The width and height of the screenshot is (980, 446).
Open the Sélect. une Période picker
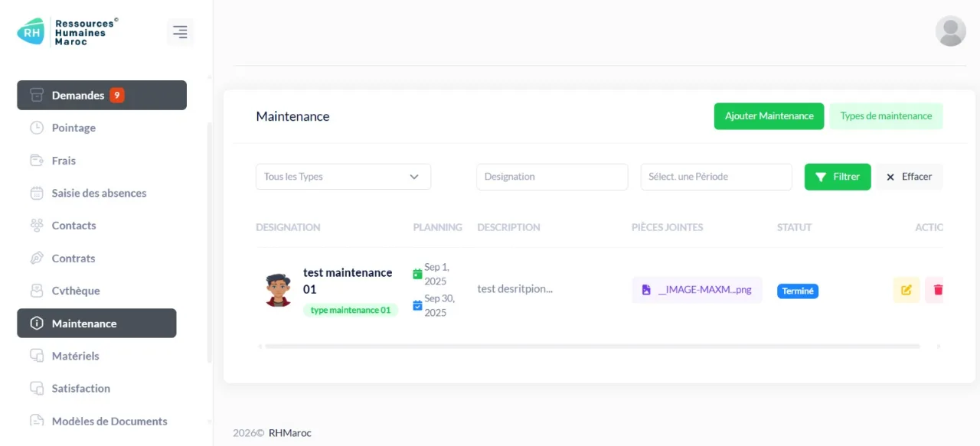[716, 177]
